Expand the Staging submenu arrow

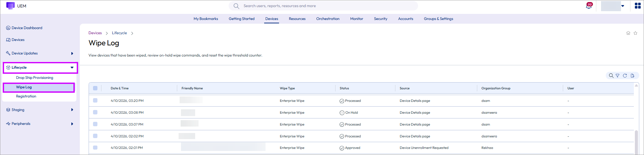pos(72,110)
